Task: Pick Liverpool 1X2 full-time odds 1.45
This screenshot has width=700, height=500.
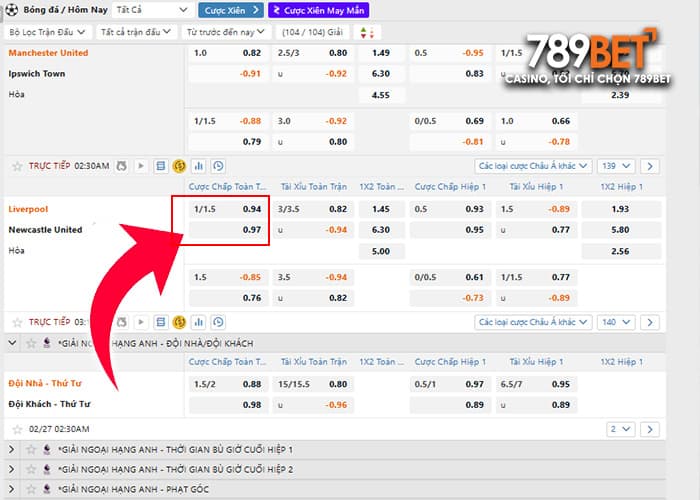Action: 381,209
